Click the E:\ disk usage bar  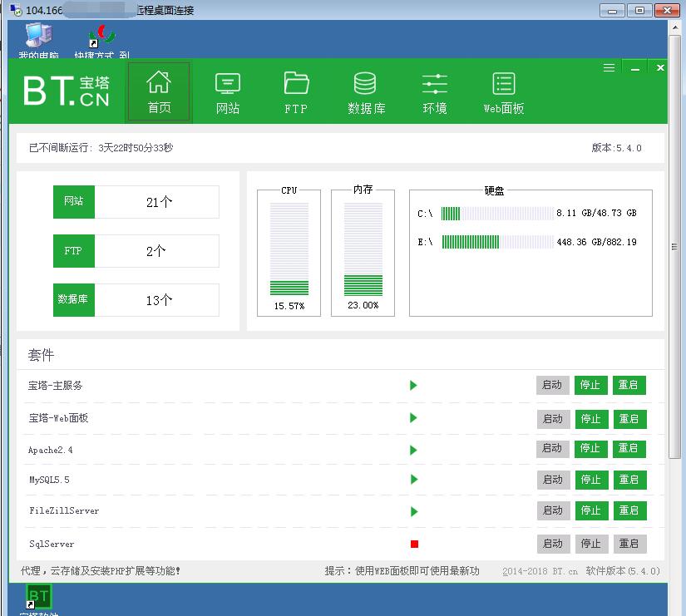click(497, 242)
